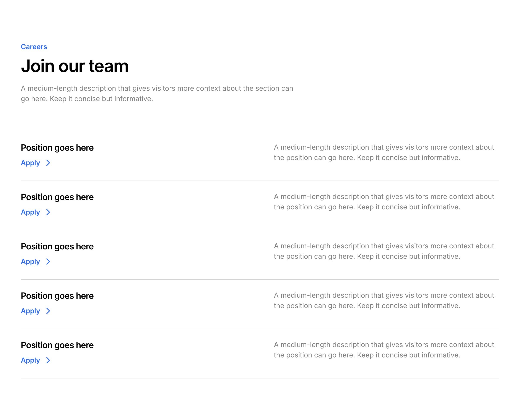
Task: Click the chevron icon beside first Apply
Action: (x=48, y=163)
